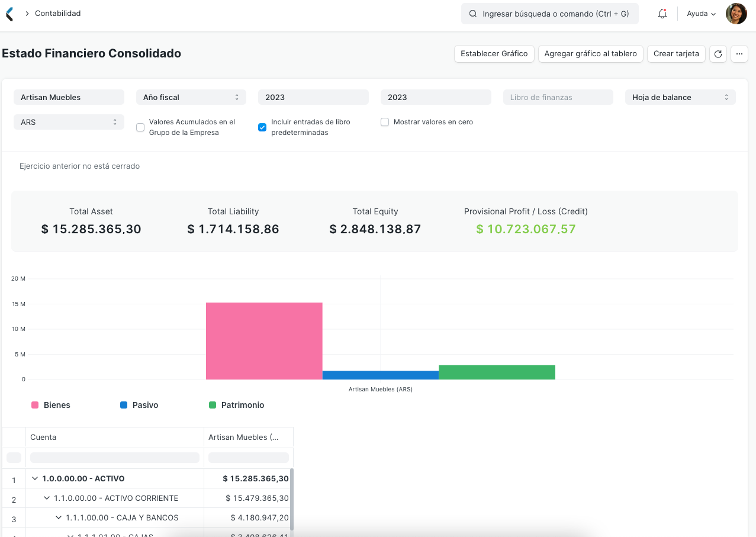Click the refresh report icon
This screenshot has width=756, height=537.
pos(718,53)
